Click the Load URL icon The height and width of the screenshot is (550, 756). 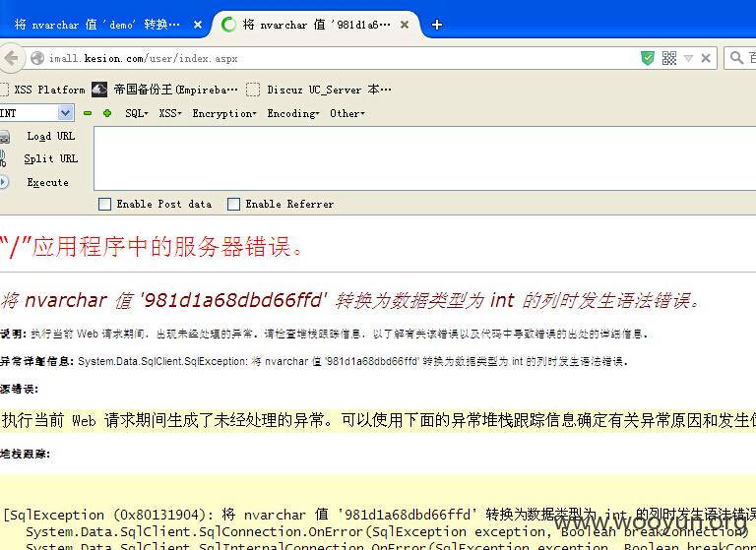5,137
